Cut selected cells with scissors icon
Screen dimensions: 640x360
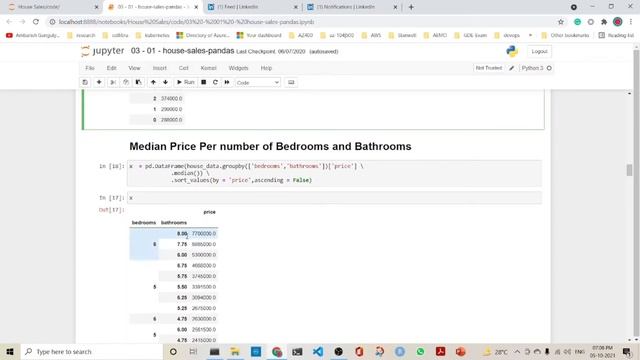point(113,82)
